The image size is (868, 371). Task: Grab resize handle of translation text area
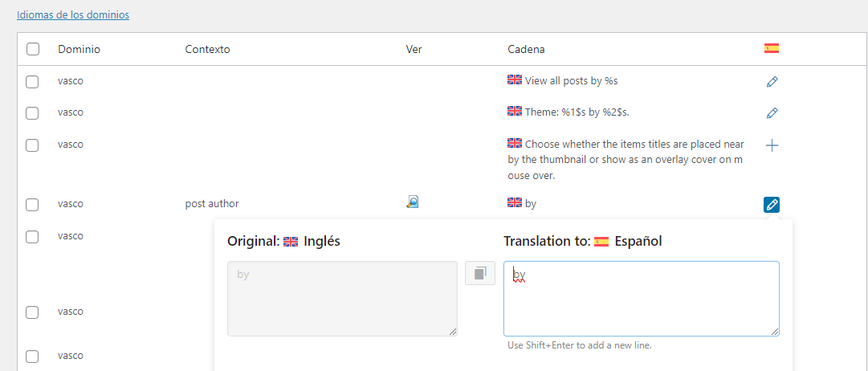click(775, 332)
